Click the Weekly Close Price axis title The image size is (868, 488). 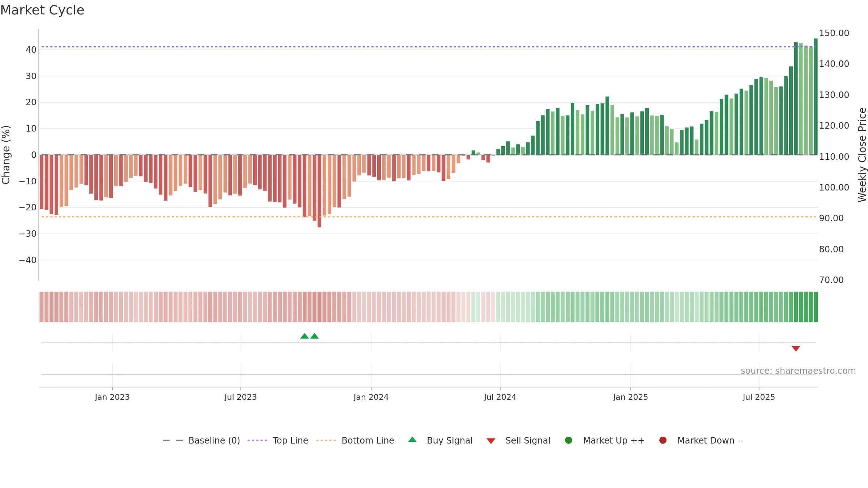(862, 155)
